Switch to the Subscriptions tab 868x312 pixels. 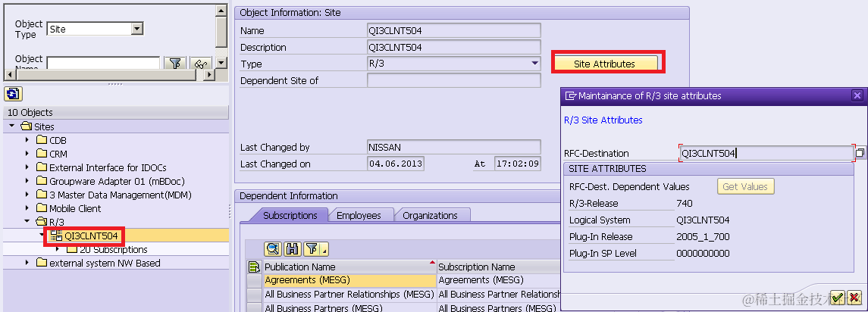tap(290, 215)
